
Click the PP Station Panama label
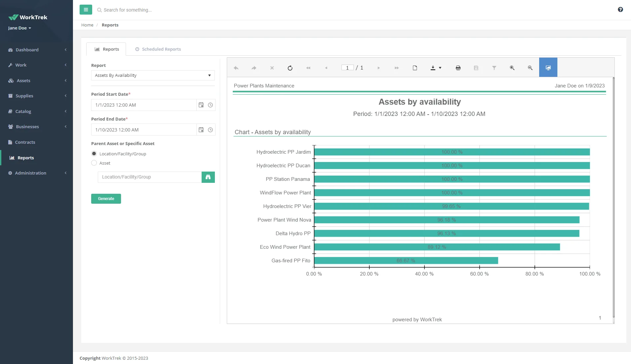(288, 179)
